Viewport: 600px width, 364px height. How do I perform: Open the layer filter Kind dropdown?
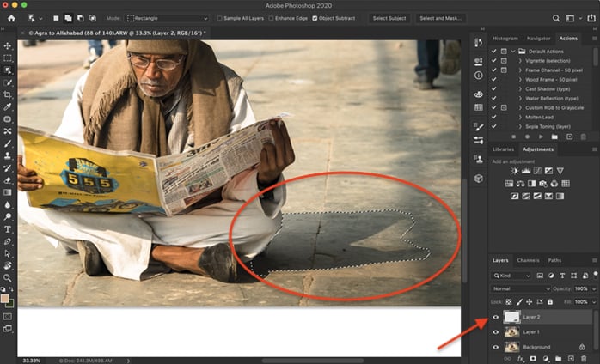(x=511, y=276)
